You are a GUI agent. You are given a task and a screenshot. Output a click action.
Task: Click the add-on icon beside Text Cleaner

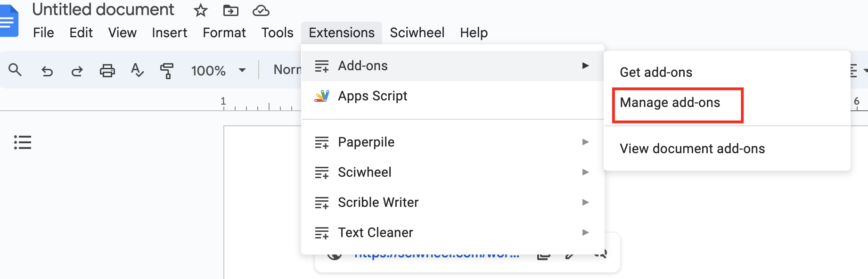[x=322, y=233]
